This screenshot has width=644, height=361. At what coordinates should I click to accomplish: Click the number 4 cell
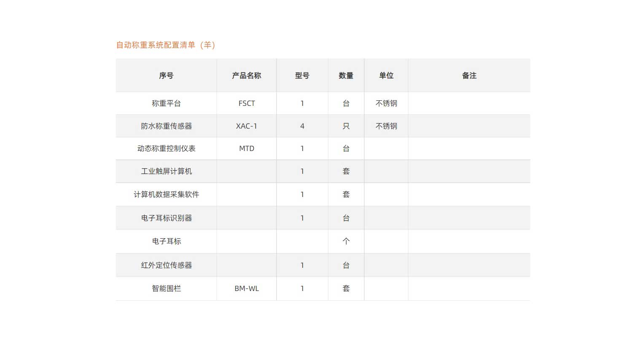point(302,126)
